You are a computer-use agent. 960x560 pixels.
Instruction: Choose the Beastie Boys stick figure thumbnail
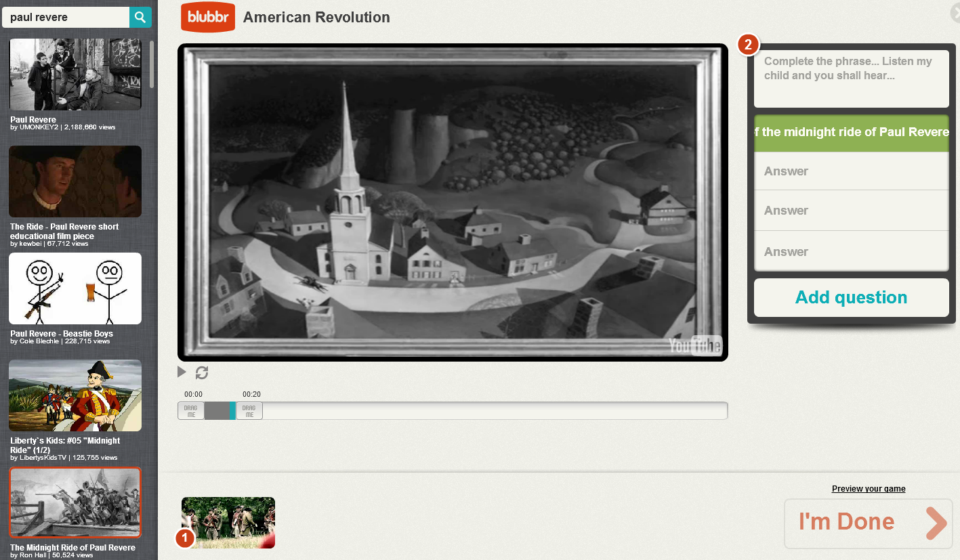75,288
